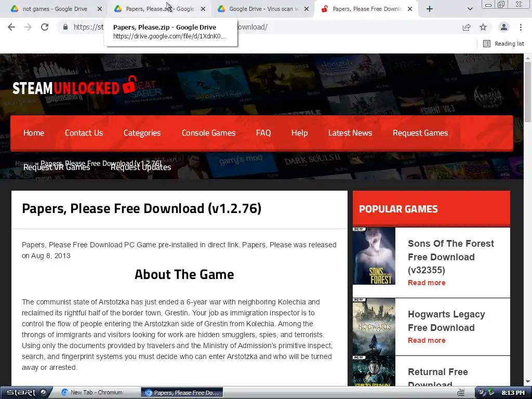Open the Console Games menu item
Viewport: 532px width, 399px height.
208,133
